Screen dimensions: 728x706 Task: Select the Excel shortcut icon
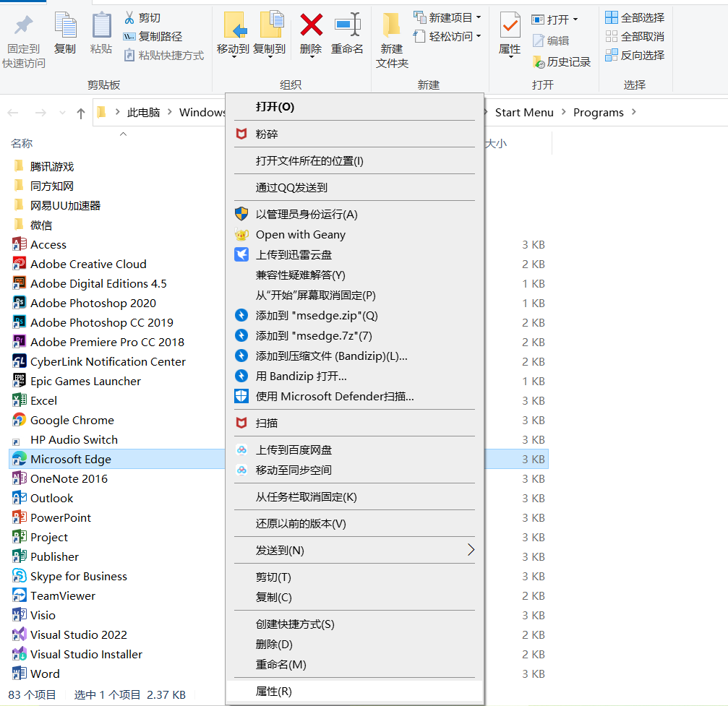coord(20,400)
